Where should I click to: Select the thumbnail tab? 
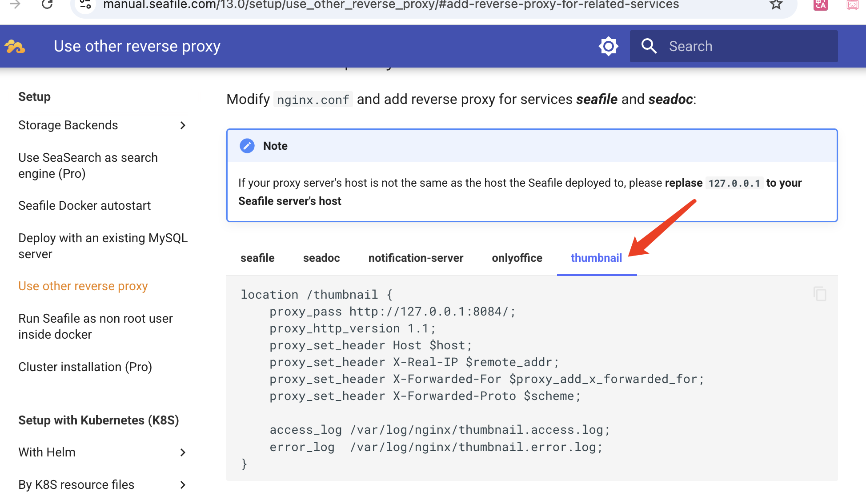click(596, 258)
